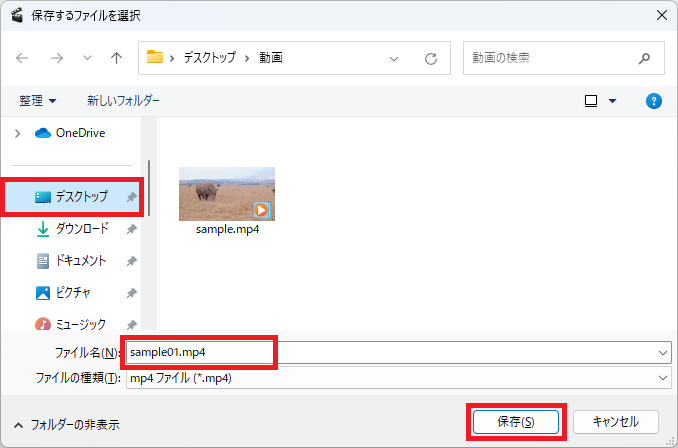Select the sample.mp4 video thumbnail
The image size is (678, 448).
tap(226, 193)
